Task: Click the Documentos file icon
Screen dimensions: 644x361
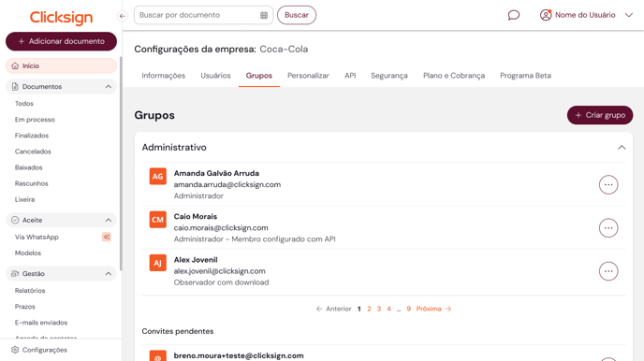Action: [15, 87]
